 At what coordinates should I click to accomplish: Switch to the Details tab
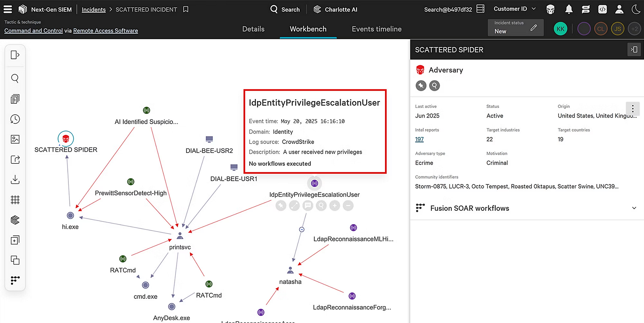pyautogui.click(x=253, y=29)
